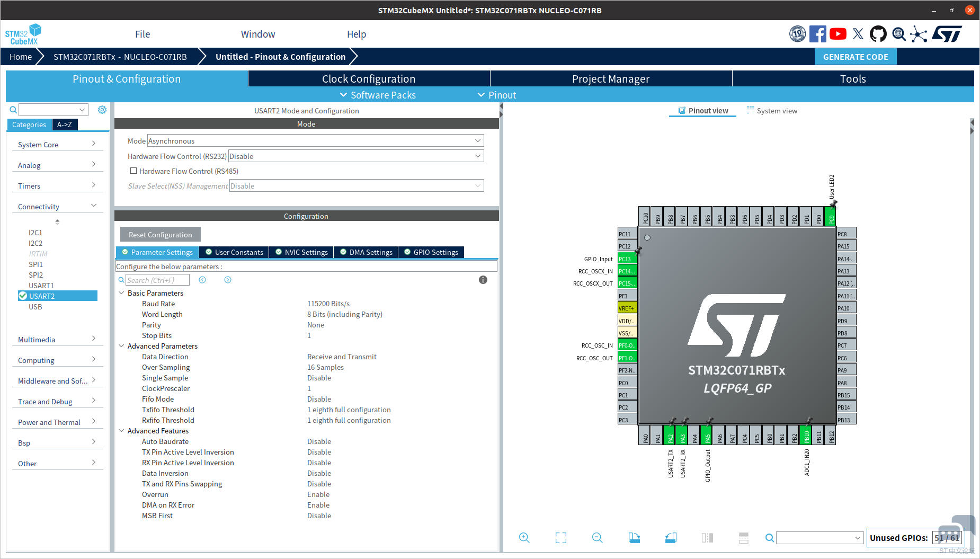Fit the chip to the view
This screenshot has height=559, width=980.
pos(561,538)
